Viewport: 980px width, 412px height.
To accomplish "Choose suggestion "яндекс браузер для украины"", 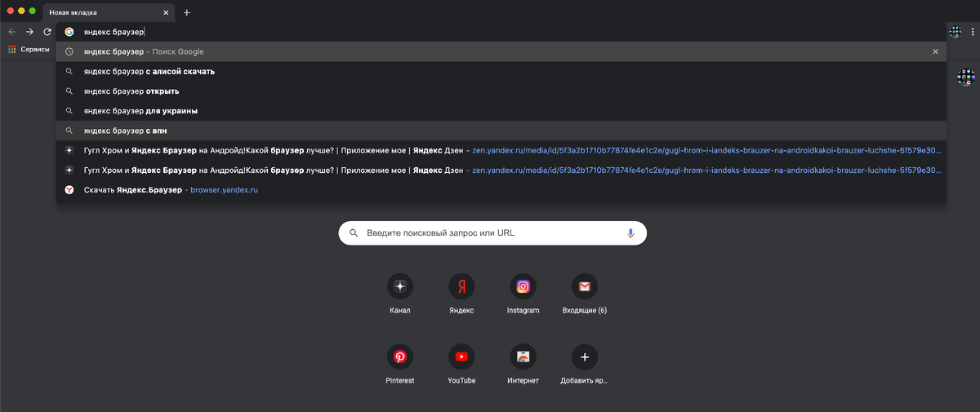I will 501,110.
